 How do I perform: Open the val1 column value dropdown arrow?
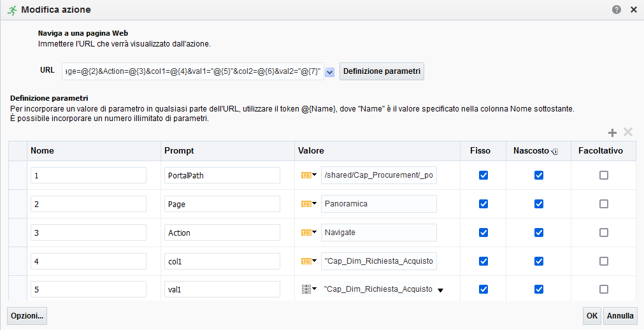coord(440,290)
